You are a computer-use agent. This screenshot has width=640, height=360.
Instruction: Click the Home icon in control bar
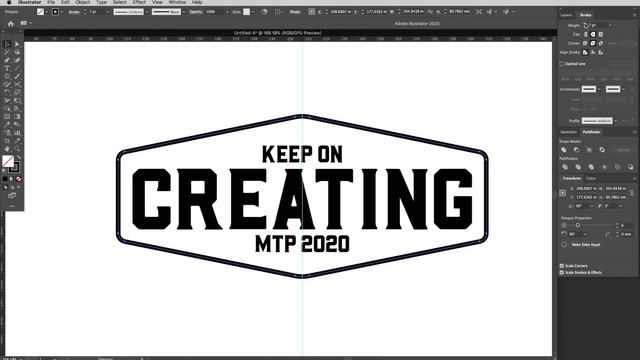click(11, 24)
